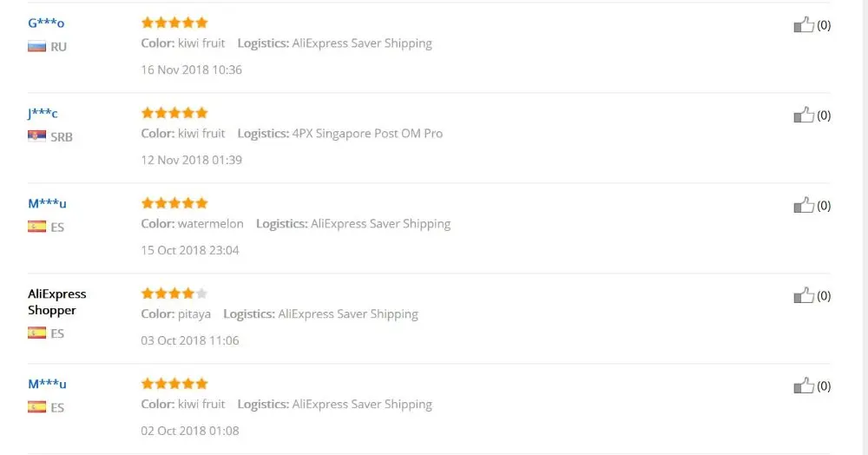Image resolution: width=868 pixels, height=455 pixels.
Task: Mark the pitaya review as helpful
Action: (x=804, y=295)
